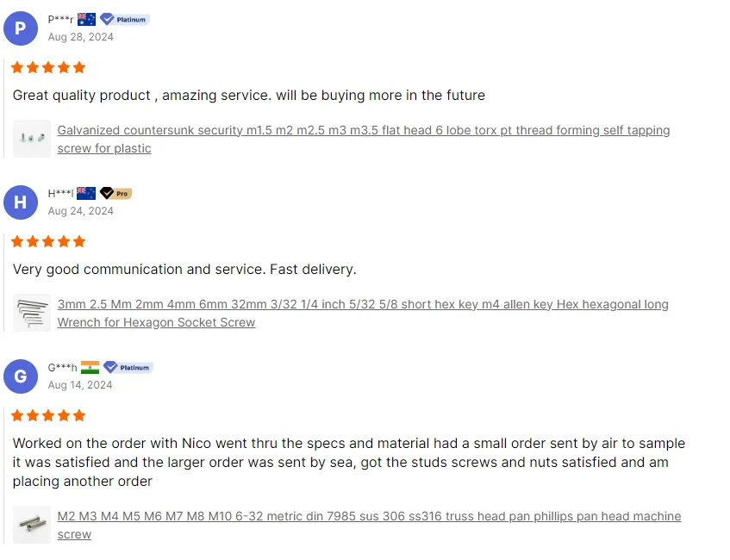Click reviewer P's round avatar icon

[x=21, y=28]
